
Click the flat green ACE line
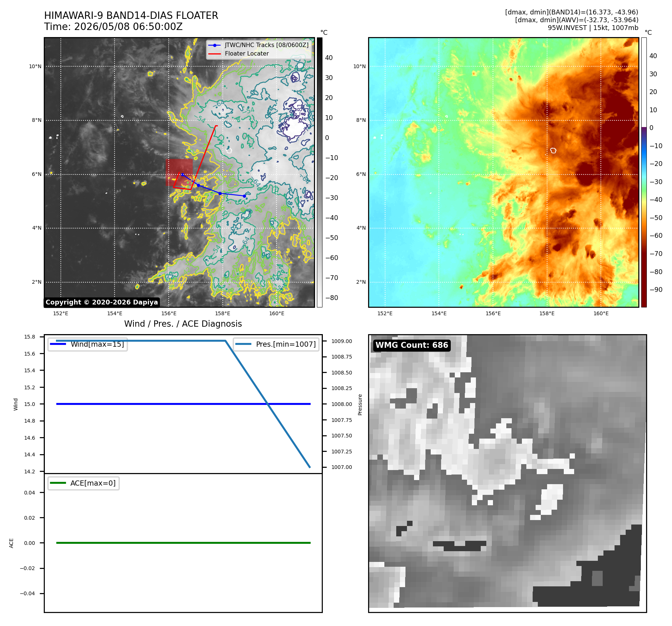tap(183, 543)
